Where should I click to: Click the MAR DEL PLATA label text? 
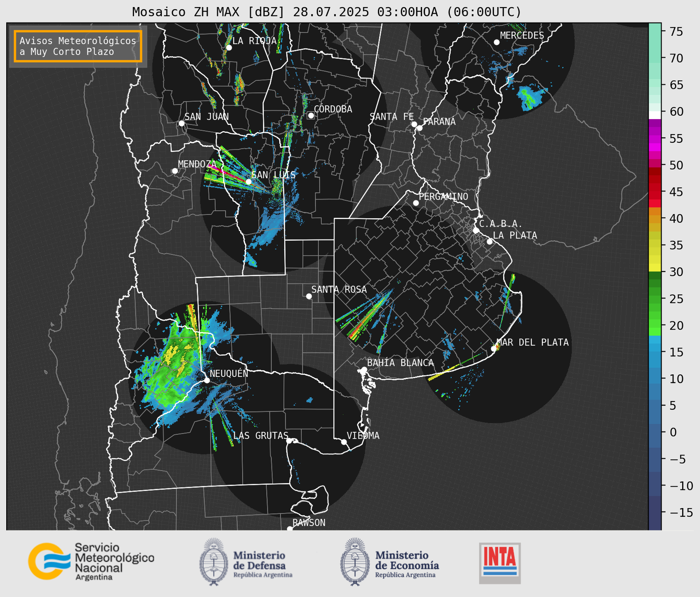point(533,343)
